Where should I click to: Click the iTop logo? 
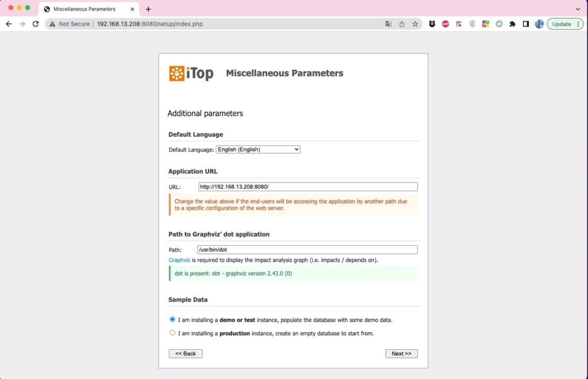(191, 73)
